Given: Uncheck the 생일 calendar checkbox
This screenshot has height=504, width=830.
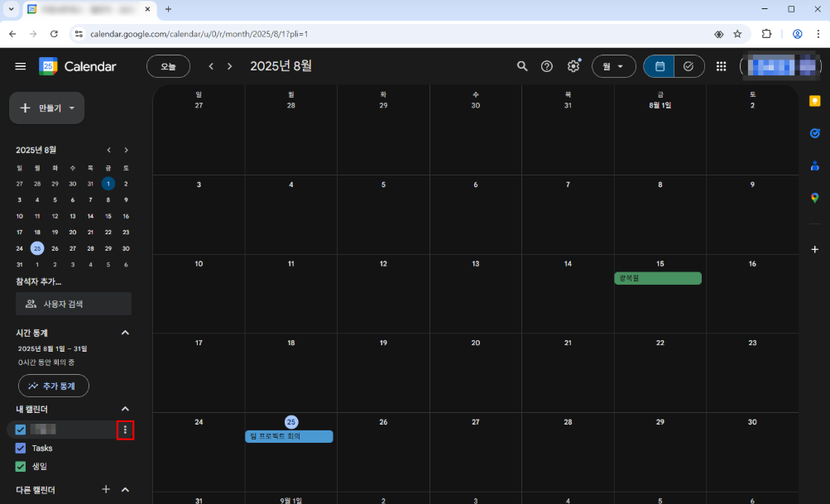Looking at the screenshot, I should coord(21,466).
